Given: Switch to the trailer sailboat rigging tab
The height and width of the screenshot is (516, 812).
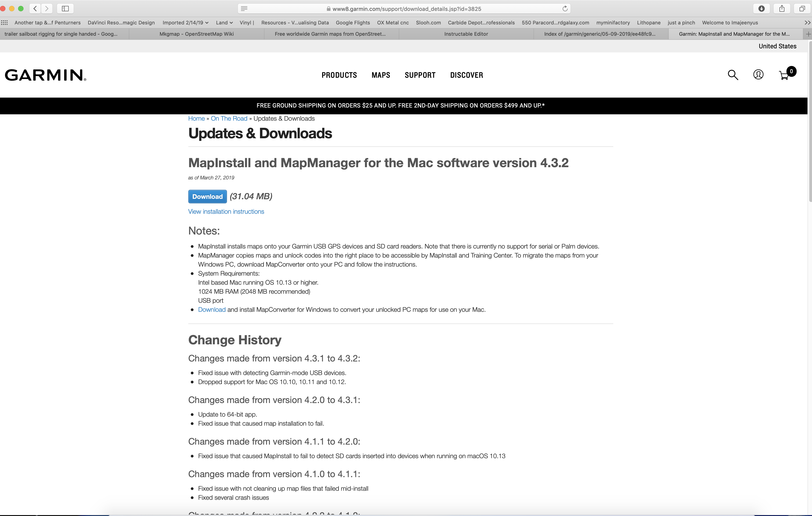Looking at the screenshot, I should 64,34.
